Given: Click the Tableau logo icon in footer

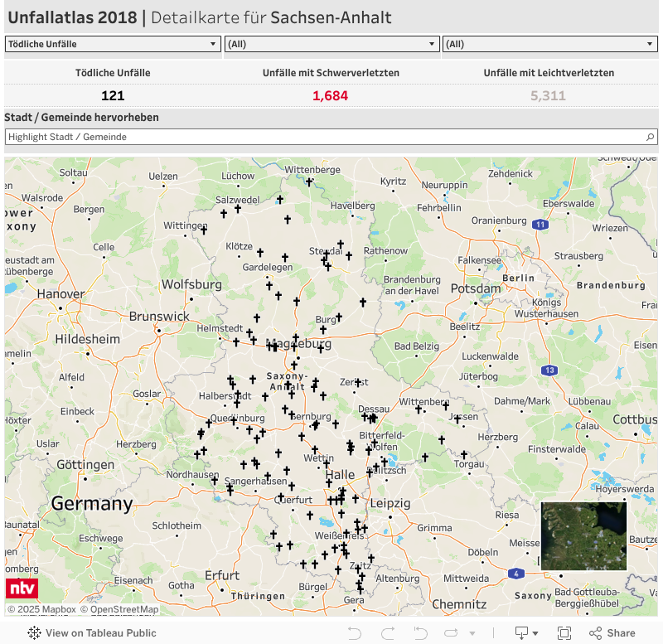Looking at the screenshot, I should [34, 633].
